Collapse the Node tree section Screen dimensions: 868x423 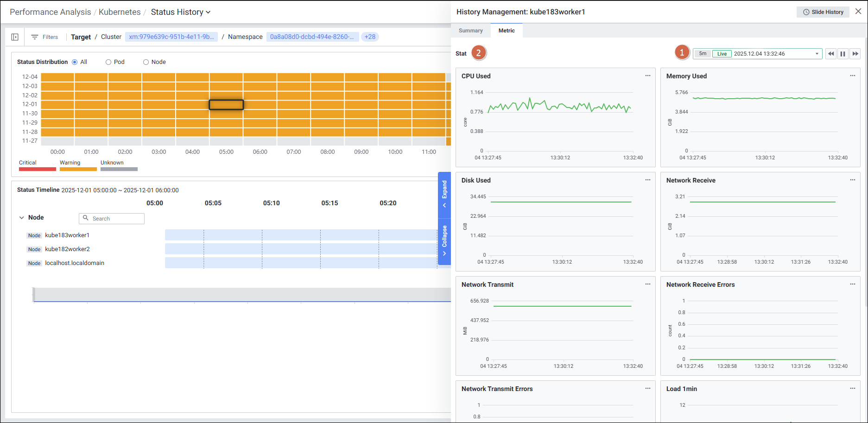tap(21, 218)
